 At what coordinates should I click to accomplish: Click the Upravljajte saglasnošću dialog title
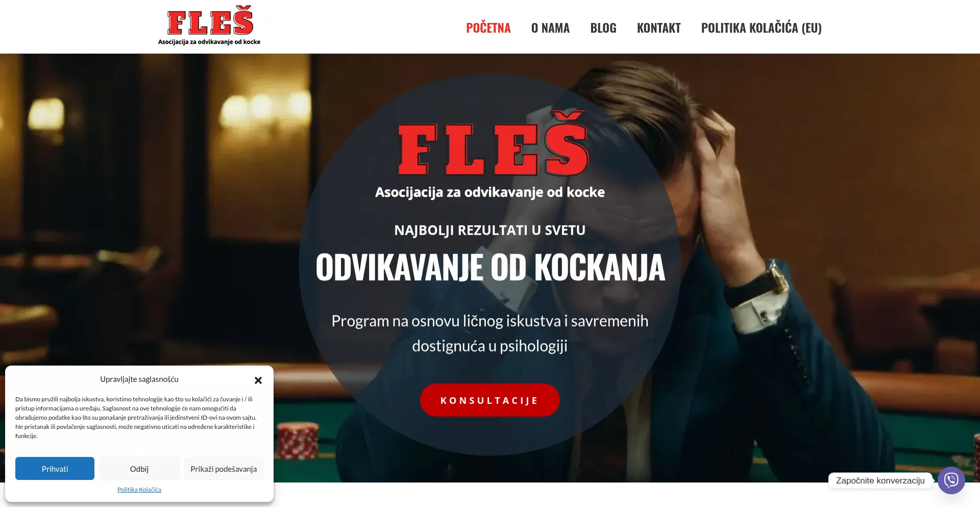(x=139, y=379)
